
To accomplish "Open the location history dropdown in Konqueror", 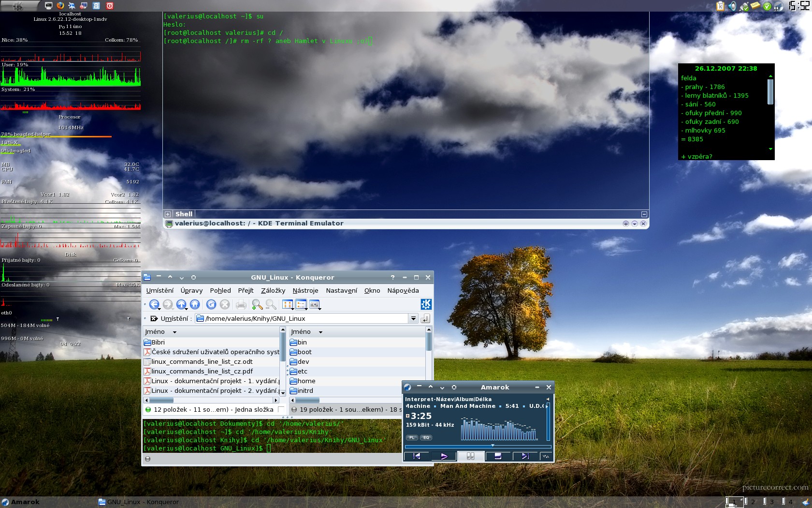I will click(x=413, y=318).
